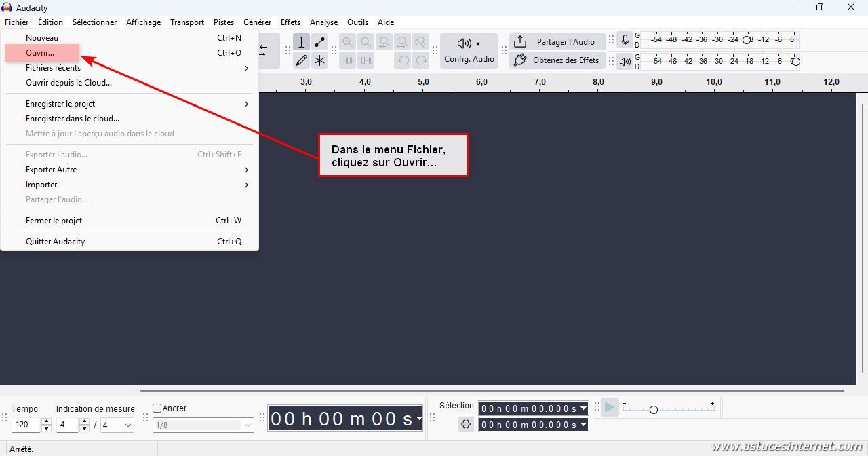Open the Config. Audio dropdown
868x456 pixels.
click(469, 51)
